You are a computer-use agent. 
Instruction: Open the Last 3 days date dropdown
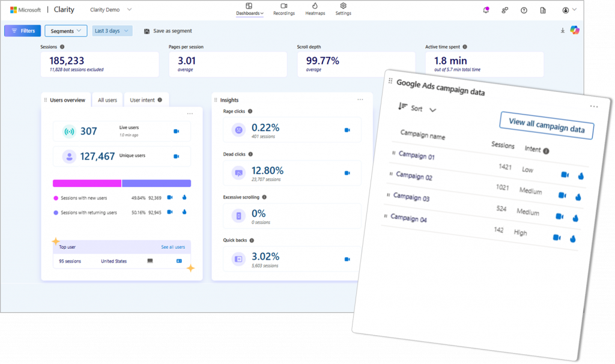(x=112, y=31)
